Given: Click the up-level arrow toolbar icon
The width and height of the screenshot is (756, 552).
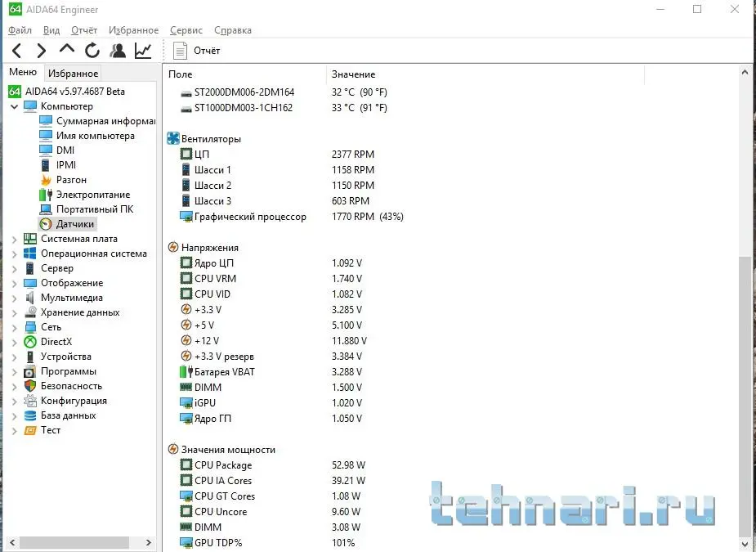Looking at the screenshot, I should click(x=66, y=49).
